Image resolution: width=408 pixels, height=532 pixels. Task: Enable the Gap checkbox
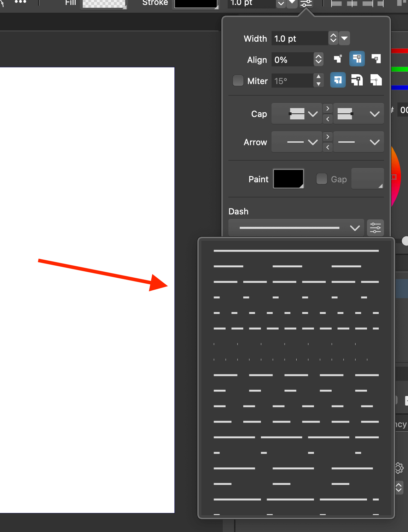(x=322, y=179)
